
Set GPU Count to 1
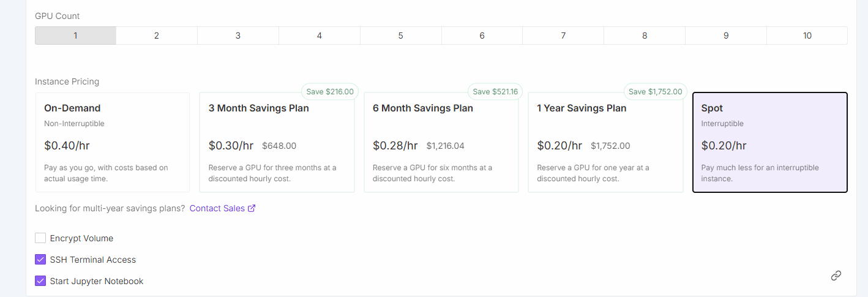[x=75, y=36]
